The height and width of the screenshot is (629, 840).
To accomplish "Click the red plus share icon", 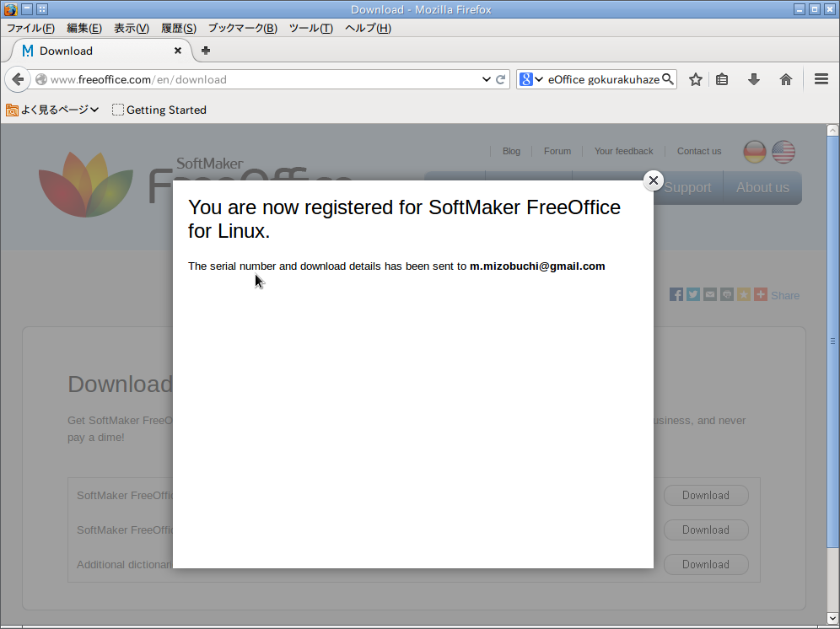I will [x=760, y=294].
